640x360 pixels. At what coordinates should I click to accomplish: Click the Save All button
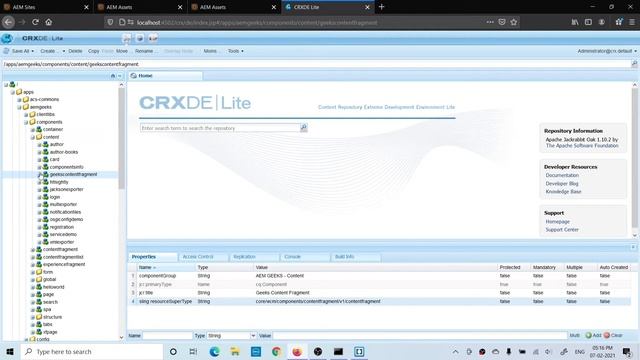click(17, 51)
